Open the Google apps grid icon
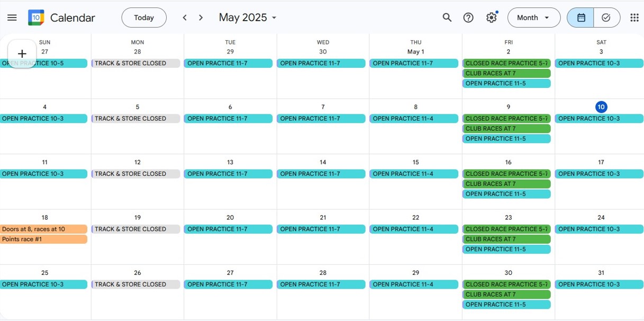Image resolution: width=644 pixels, height=321 pixels. coord(634,17)
